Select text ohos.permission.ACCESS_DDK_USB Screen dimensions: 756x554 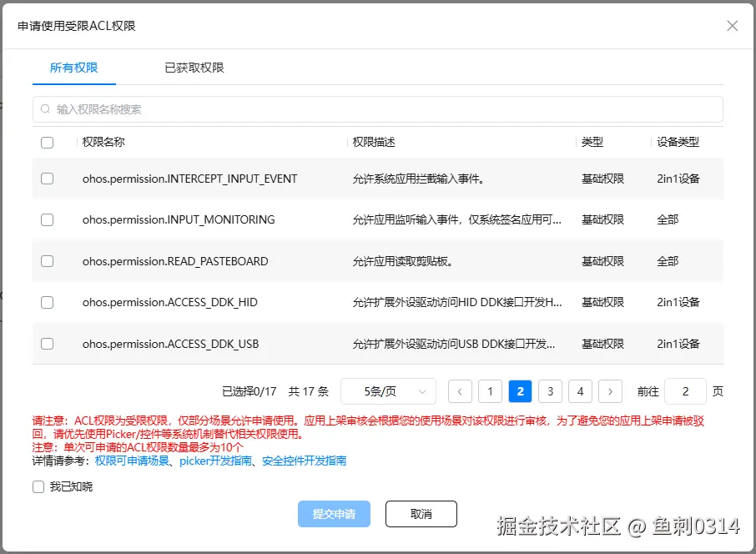(x=170, y=344)
